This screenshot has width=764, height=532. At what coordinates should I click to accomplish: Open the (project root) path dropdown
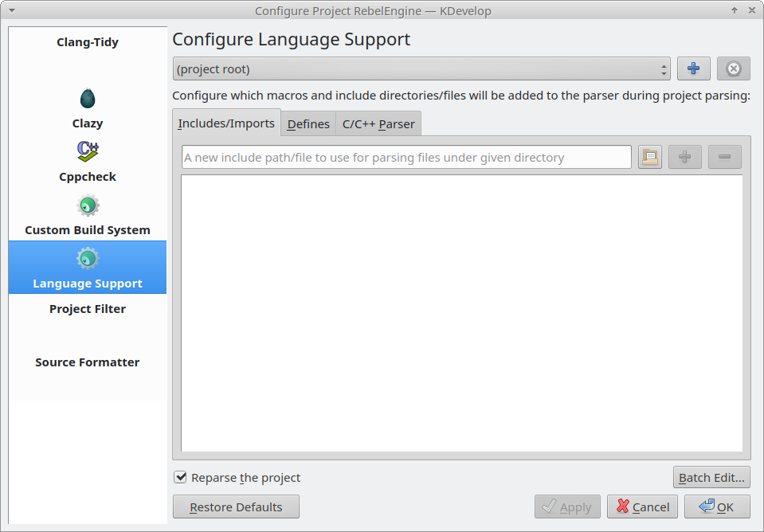(x=421, y=68)
